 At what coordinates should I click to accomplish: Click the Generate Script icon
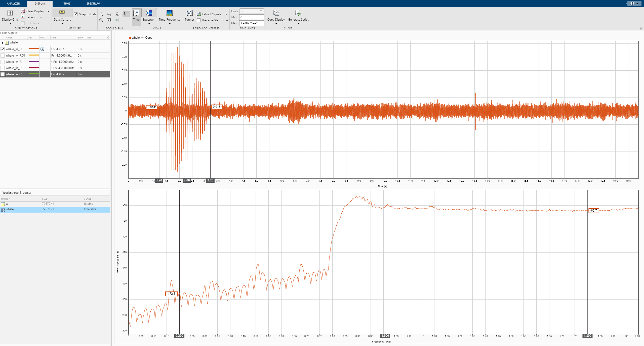tap(298, 13)
